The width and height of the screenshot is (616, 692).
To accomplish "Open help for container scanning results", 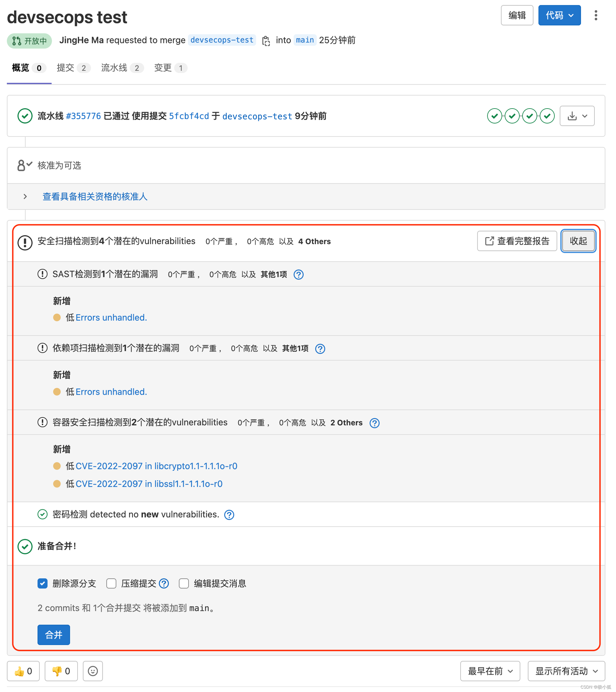I will pos(374,423).
